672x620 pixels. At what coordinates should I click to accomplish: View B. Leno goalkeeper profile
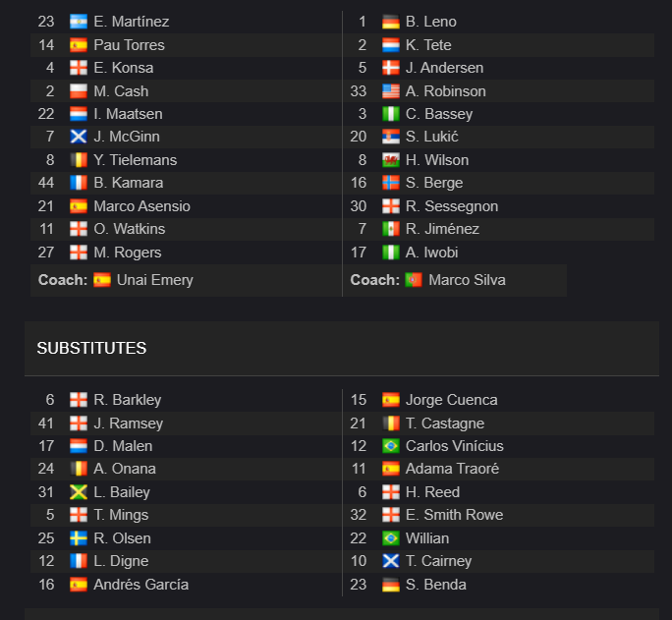[x=431, y=22]
